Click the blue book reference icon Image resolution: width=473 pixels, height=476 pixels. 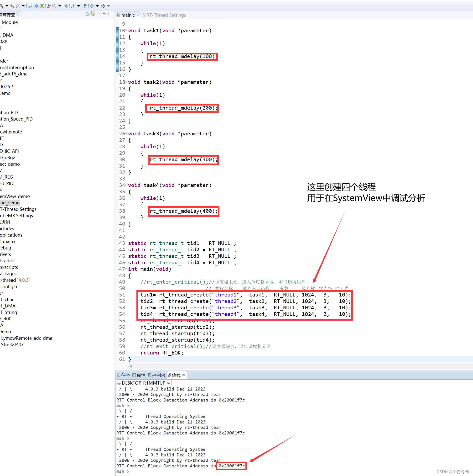(x=66, y=6)
